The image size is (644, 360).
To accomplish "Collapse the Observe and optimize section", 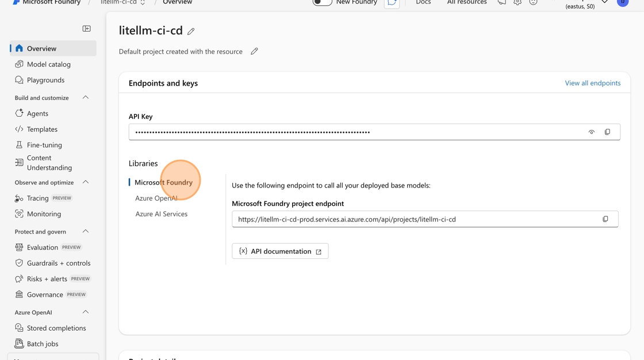I will pyautogui.click(x=86, y=182).
